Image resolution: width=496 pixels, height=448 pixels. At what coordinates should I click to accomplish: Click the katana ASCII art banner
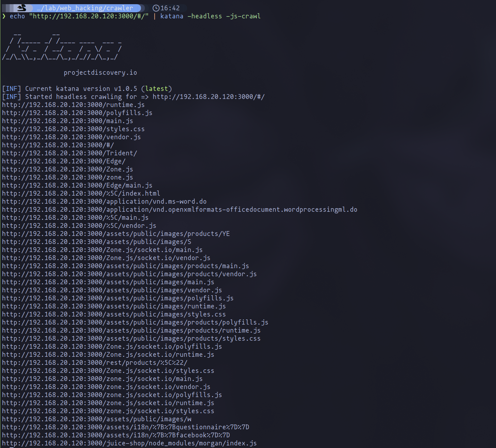click(62, 46)
